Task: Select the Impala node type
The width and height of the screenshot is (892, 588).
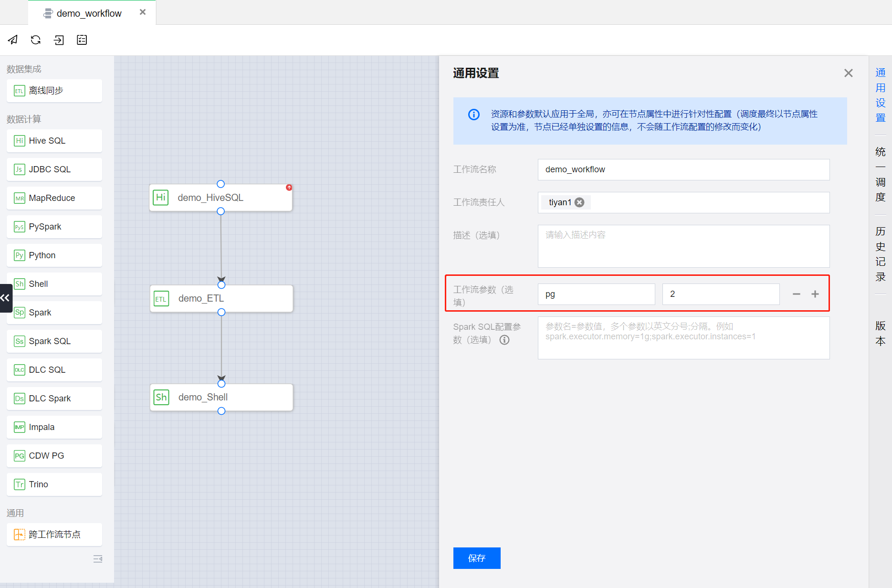Action: tap(54, 427)
